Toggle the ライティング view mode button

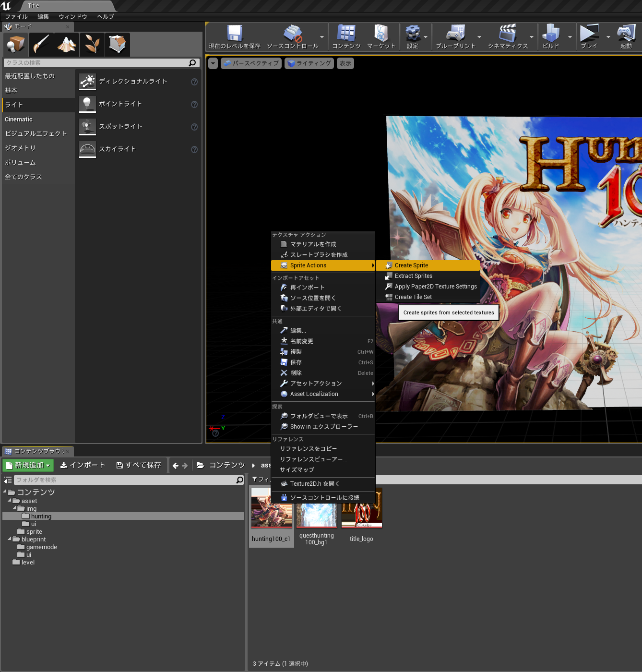(309, 63)
